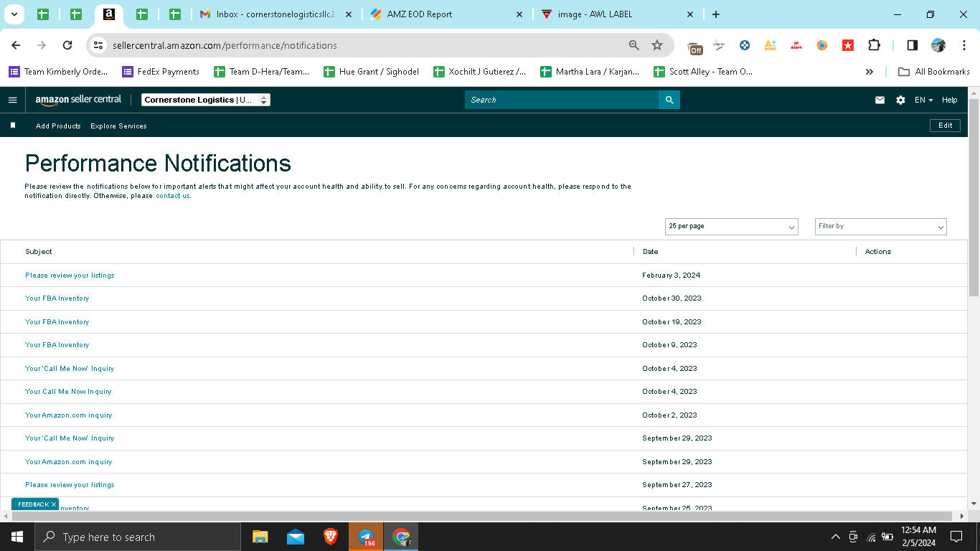The width and height of the screenshot is (980, 551).
Task: Open the September 27, 2023 'Please review your listings' notification
Action: coord(70,485)
